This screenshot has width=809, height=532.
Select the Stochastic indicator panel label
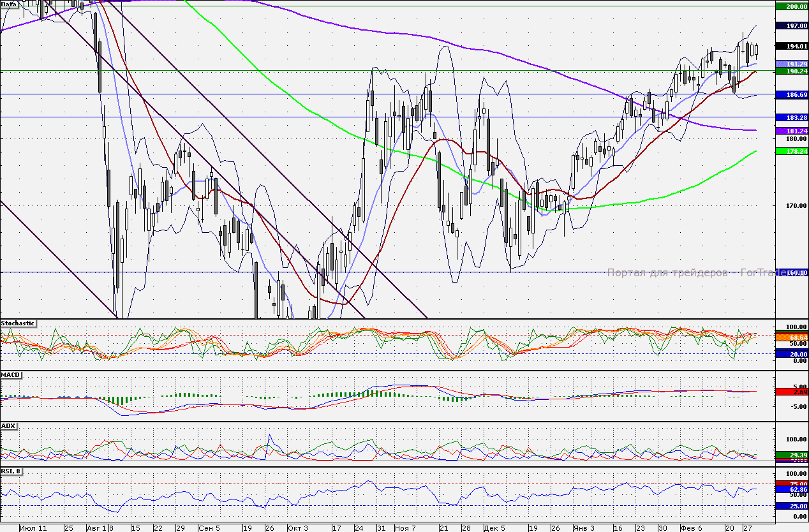pyautogui.click(x=18, y=323)
